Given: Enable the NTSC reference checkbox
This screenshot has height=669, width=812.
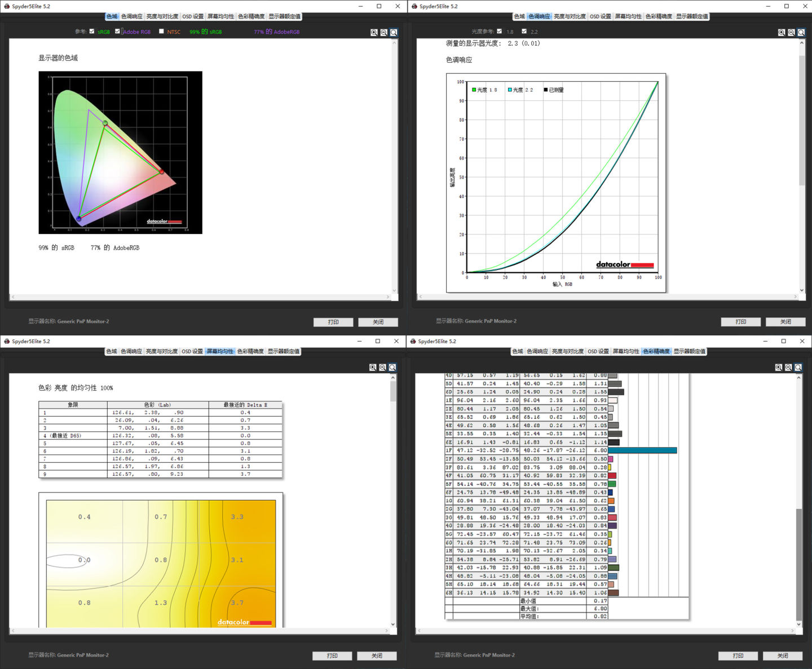Looking at the screenshot, I should click(x=161, y=32).
